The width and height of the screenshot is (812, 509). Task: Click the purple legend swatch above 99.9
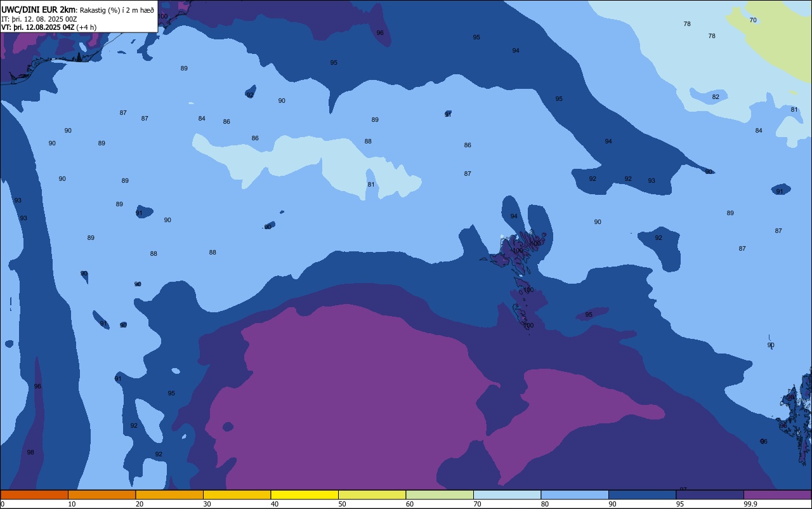point(777,494)
